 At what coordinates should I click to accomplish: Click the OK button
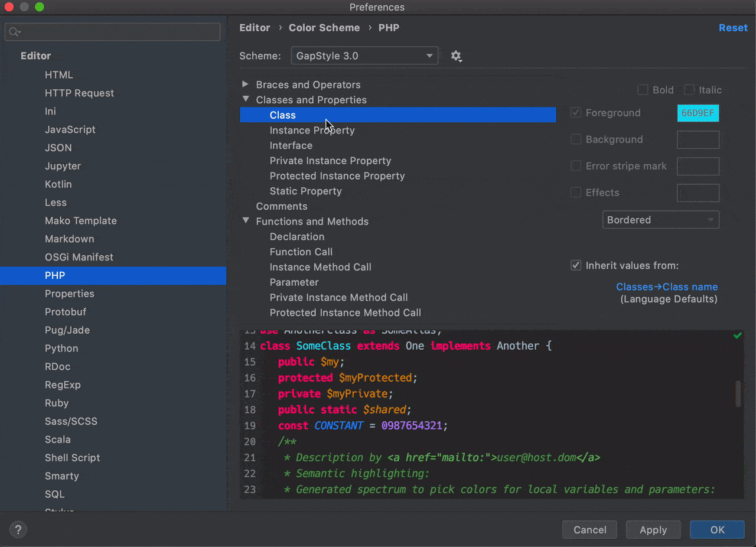(717, 530)
